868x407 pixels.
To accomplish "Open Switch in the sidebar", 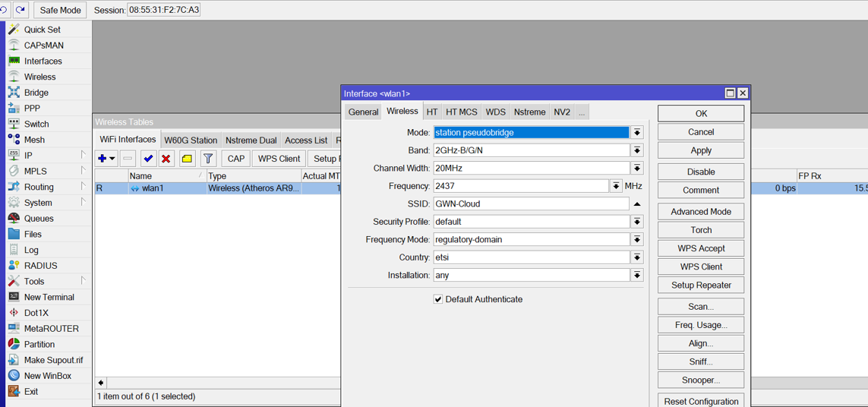I will [36, 124].
